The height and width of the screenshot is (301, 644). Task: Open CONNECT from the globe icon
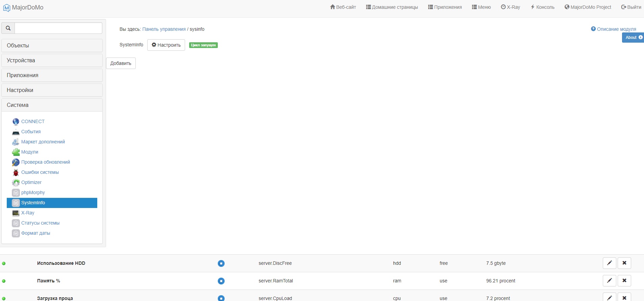point(16,122)
